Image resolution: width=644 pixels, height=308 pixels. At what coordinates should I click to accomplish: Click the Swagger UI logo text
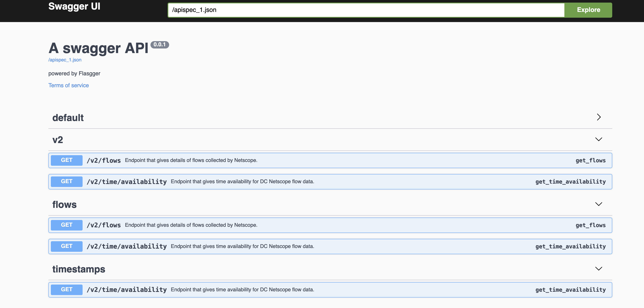74,7
